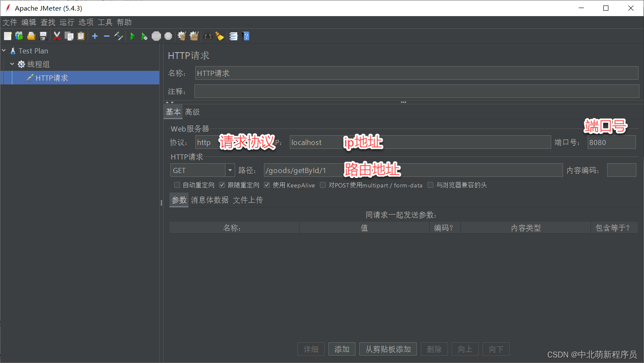Collapse the 线程组 tree node
Image resolution: width=644 pixels, height=363 pixels.
(12, 64)
